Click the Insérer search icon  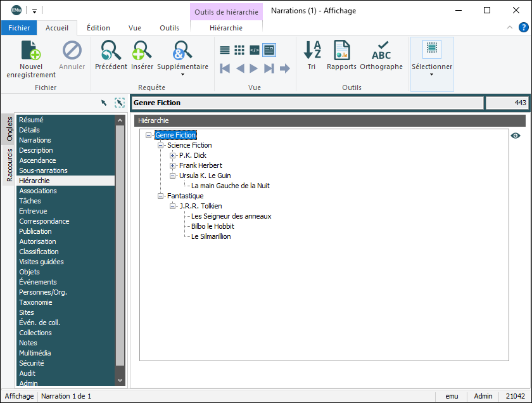pyautogui.click(x=142, y=51)
